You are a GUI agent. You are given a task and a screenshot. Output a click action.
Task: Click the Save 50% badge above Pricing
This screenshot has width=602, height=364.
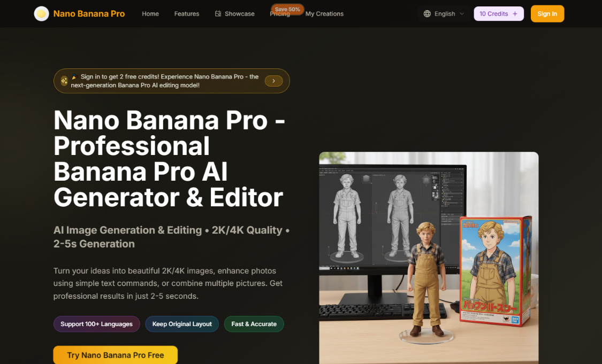click(287, 9)
